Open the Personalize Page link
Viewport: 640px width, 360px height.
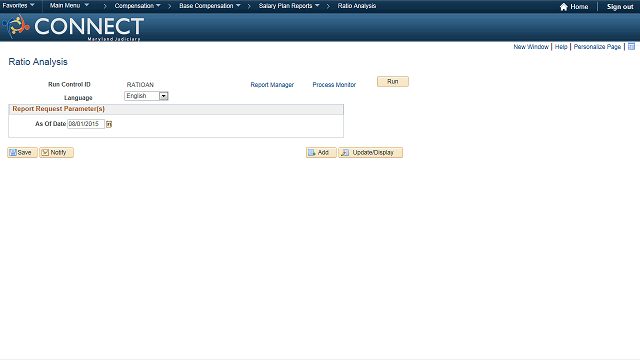click(x=597, y=47)
